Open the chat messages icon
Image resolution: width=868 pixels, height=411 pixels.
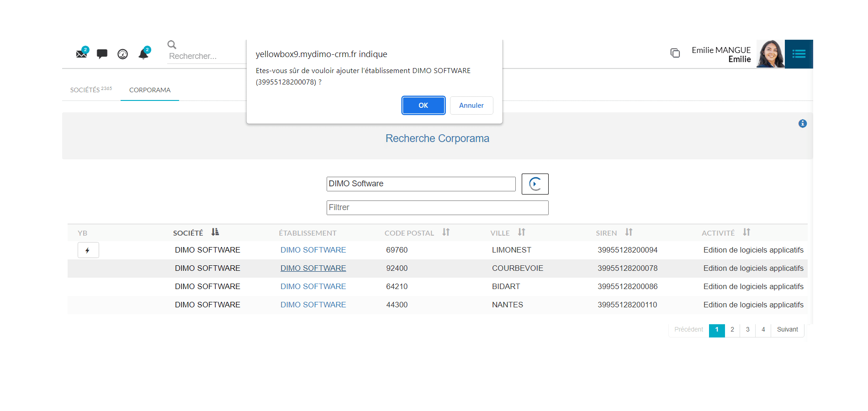coord(102,54)
